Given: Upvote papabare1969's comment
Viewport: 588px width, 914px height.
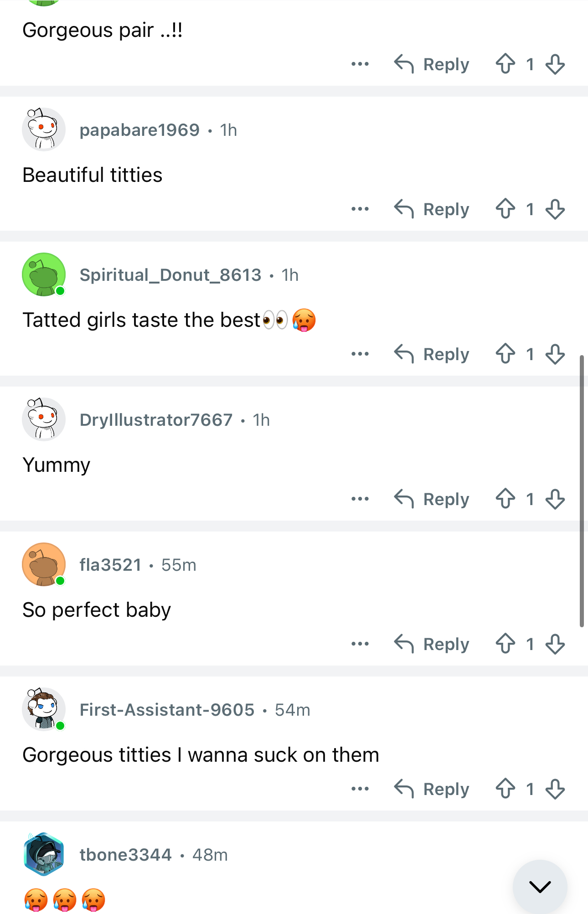Looking at the screenshot, I should tap(505, 209).
